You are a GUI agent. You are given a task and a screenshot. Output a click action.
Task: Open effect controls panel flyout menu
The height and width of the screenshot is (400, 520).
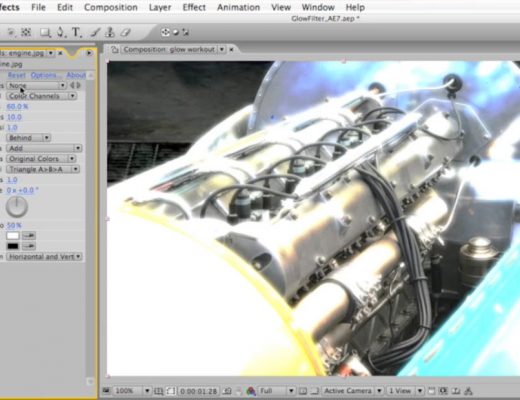pyautogui.click(x=89, y=53)
